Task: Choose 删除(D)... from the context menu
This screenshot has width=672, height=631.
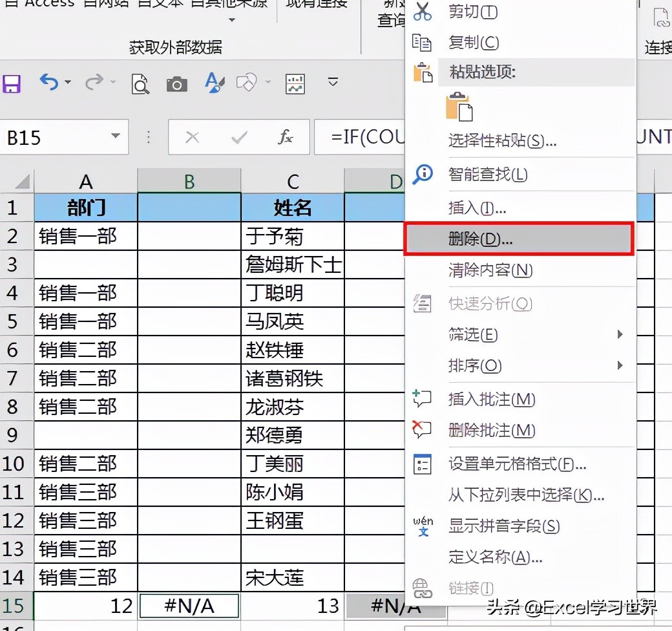Action: [519, 239]
